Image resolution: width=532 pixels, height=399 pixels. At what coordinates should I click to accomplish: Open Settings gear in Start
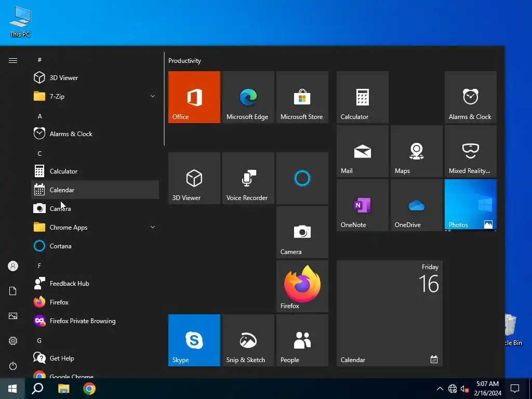(13, 341)
